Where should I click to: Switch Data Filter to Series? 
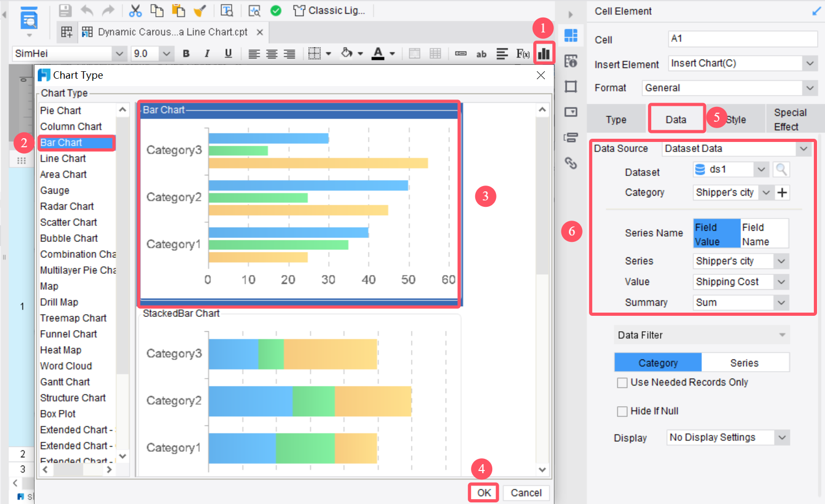pos(745,363)
